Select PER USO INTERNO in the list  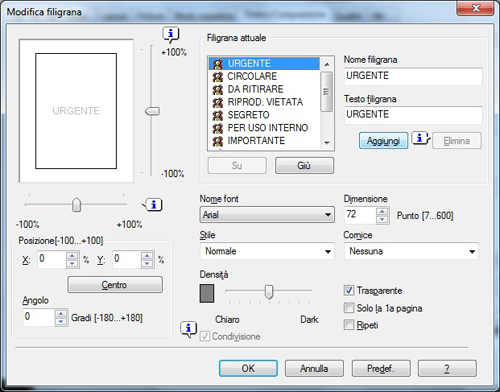264,128
